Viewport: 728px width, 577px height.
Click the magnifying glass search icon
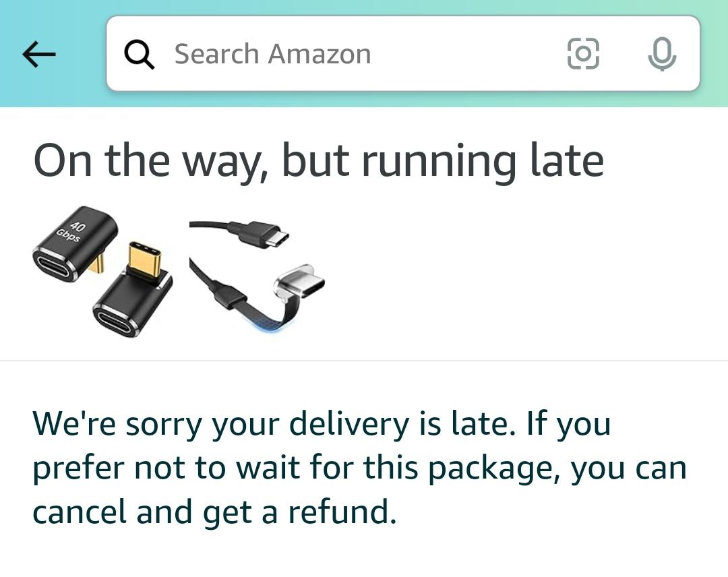[140, 54]
